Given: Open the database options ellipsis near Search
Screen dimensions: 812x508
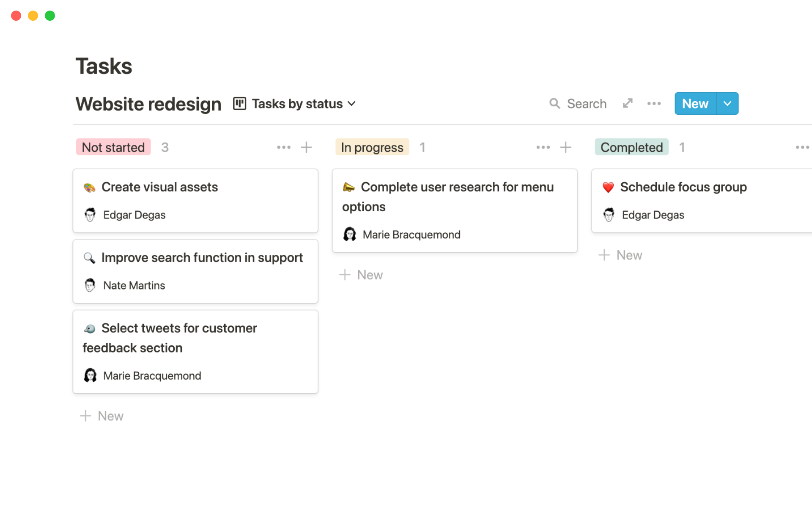Looking at the screenshot, I should [654, 104].
